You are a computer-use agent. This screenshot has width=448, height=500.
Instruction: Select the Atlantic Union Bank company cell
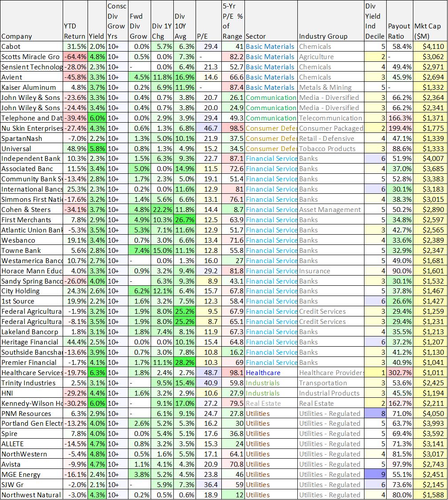pos(32,230)
